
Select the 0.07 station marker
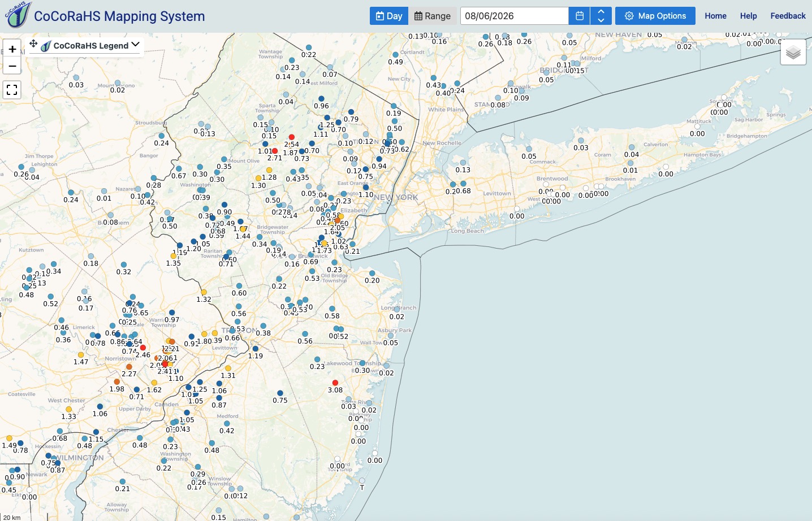pyautogui.click(x=330, y=67)
